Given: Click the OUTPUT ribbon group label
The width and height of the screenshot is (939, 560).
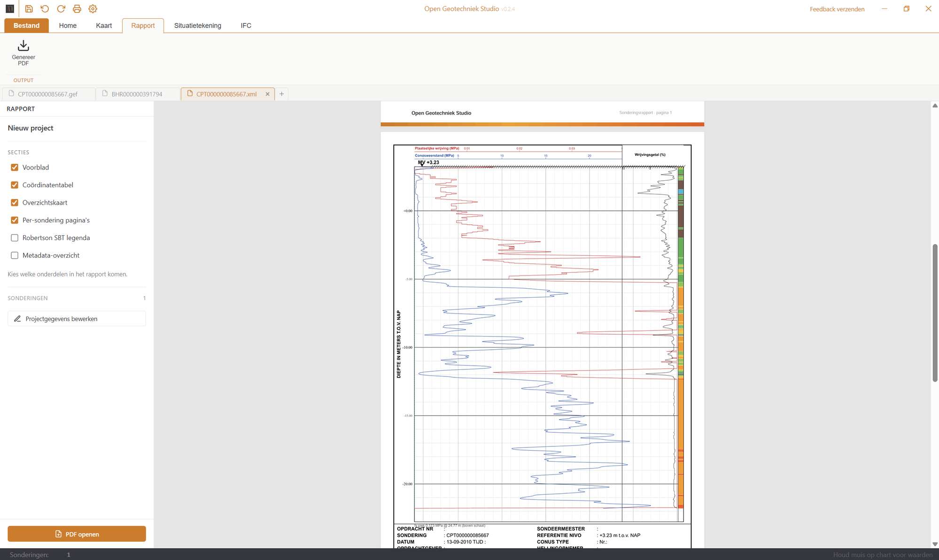Looking at the screenshot, I should pyautogui.click(x=23, y=80).
